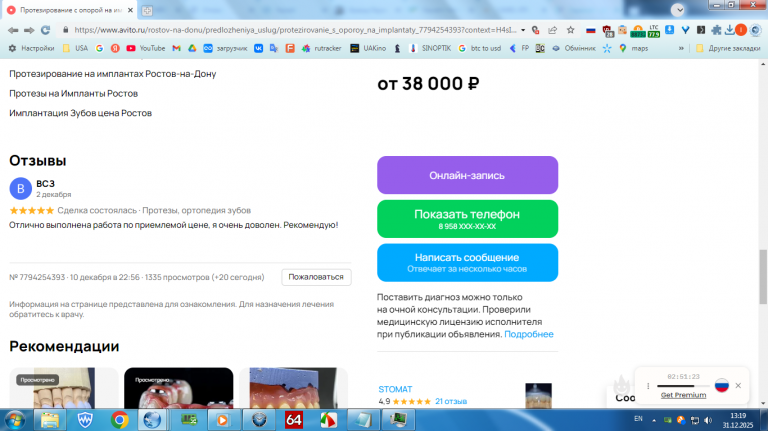Click the Get Premium link
Image resolution: width=768 pixels, height=431 pixels.
[683, 395]
